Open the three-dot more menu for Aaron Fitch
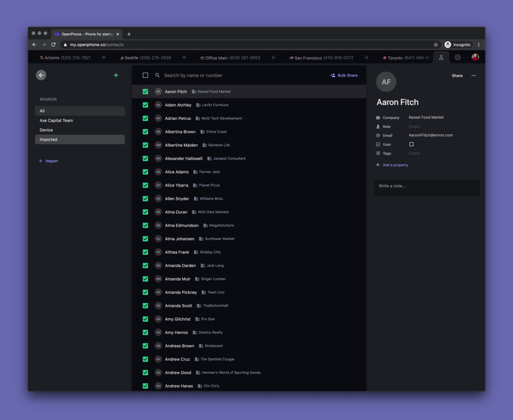This screenshot has height=420, width=513. point(474,75)
